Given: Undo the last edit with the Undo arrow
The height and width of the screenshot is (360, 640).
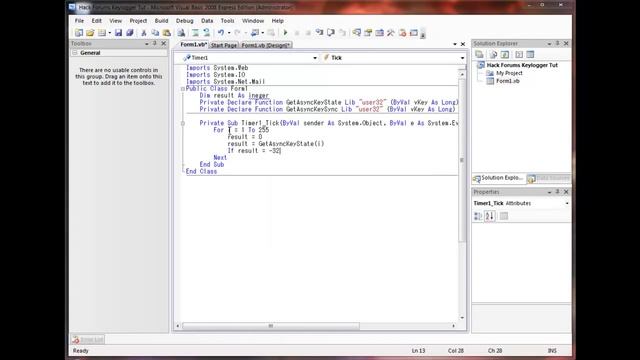Looking at the screenshot, I should (221, 33).
